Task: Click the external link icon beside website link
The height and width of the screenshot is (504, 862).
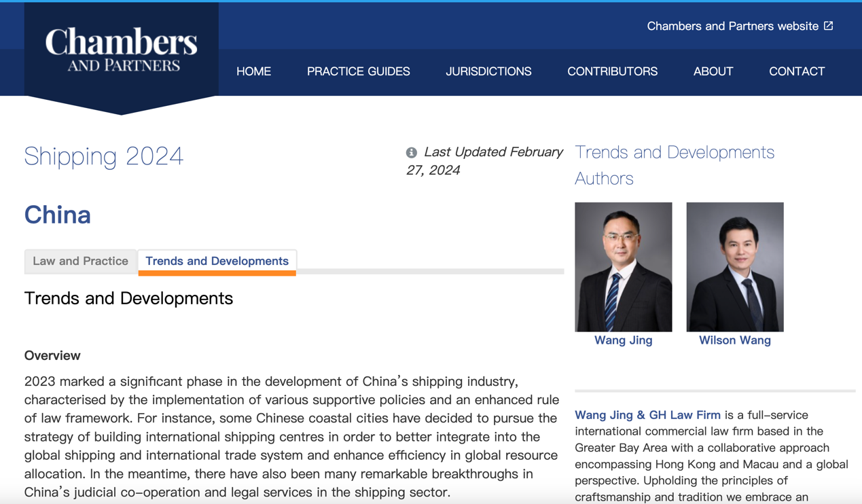Action: click(829, 26)
